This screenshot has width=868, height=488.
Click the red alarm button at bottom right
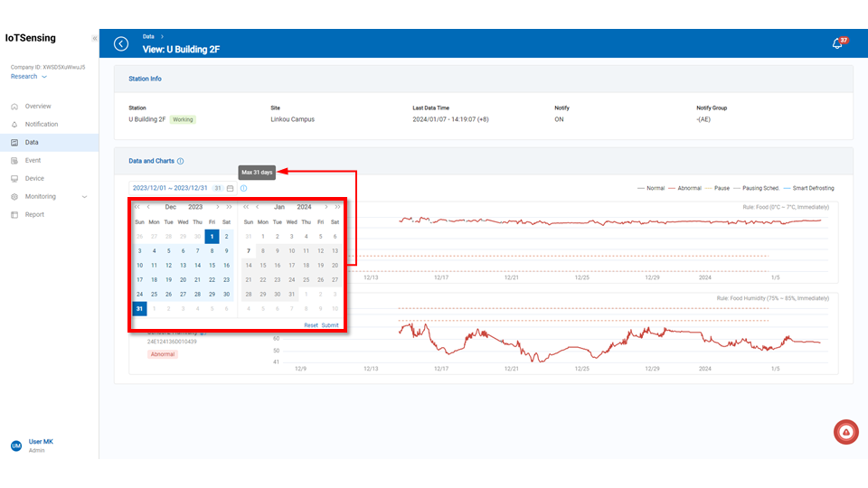point(845,433)
